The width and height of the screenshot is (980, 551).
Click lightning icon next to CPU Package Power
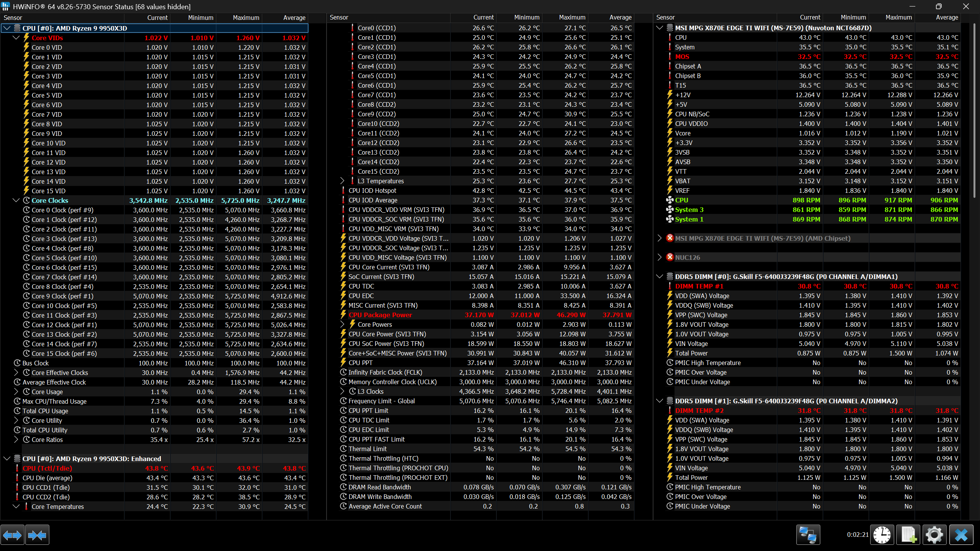[x=343, y=315]
